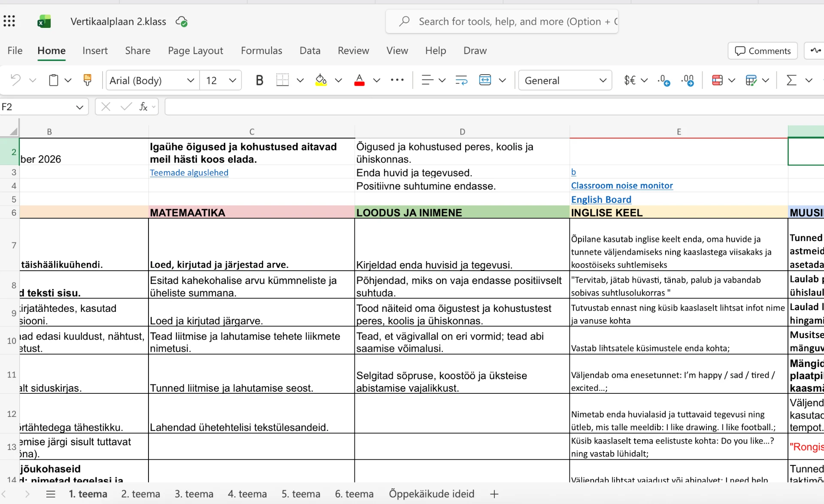This screenshot has height=504, width=824.
Task: Add a new sheet
Action: click(x=494, y=494)
